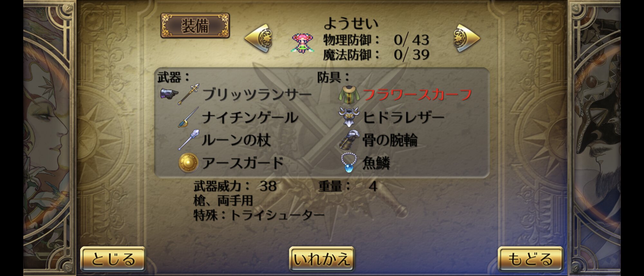
Task: Click the とじる close button
Action: [113, 259]
